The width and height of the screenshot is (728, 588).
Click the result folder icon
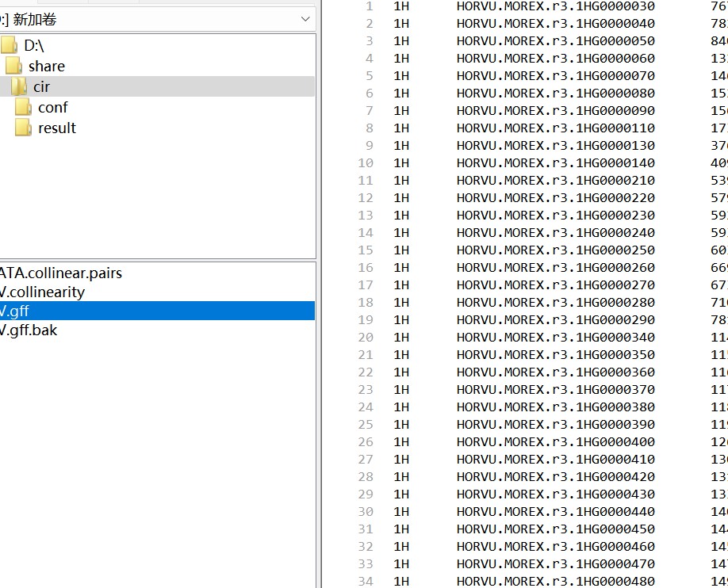[24, 128]
